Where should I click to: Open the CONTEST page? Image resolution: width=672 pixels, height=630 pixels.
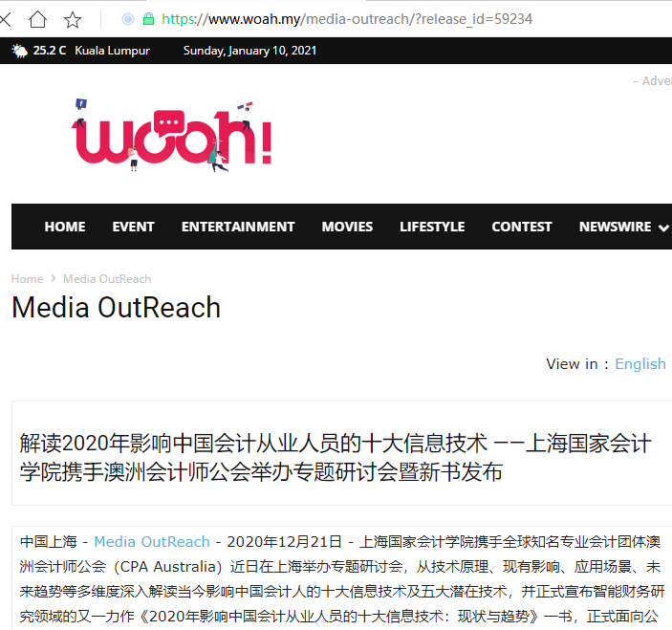click(x=522, y=227)
